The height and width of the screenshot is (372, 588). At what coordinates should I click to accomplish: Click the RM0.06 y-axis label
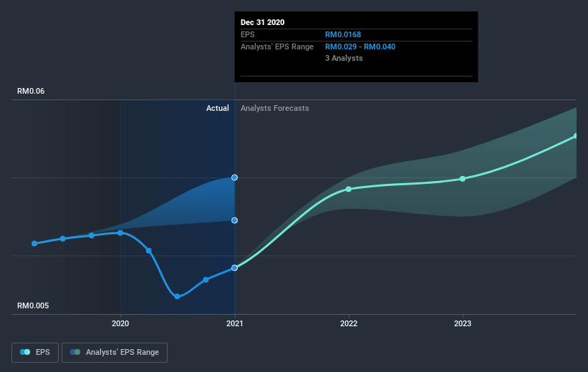[x=31, y=91]
